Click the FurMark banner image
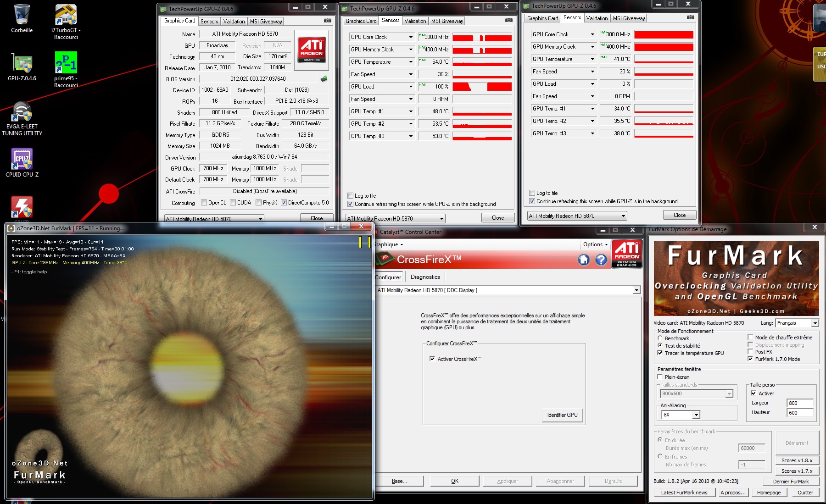This screenshot has width=826, height=504. [x=736, y=278]
